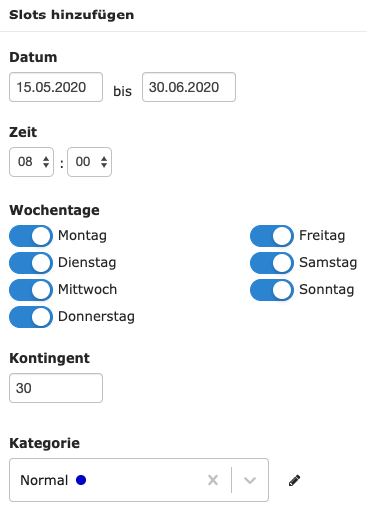Open the Kategorie dropdown chevron

click(x=250, y=480)
